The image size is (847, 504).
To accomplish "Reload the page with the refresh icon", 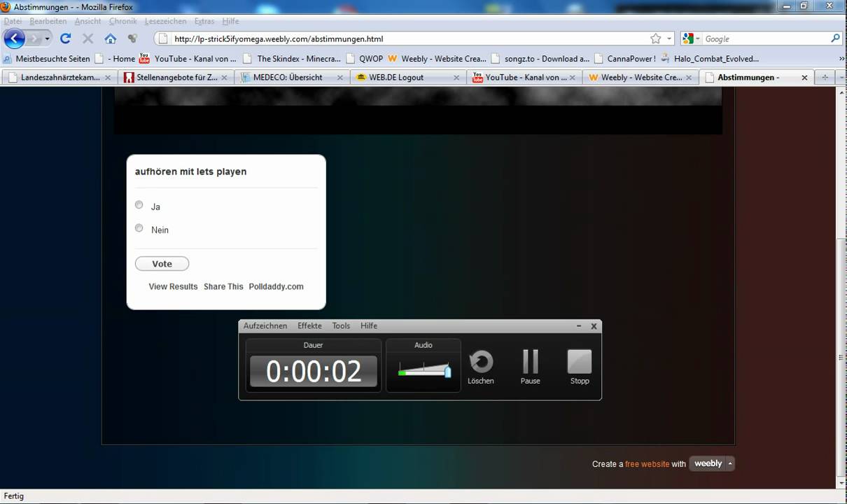I will point(66,38).
